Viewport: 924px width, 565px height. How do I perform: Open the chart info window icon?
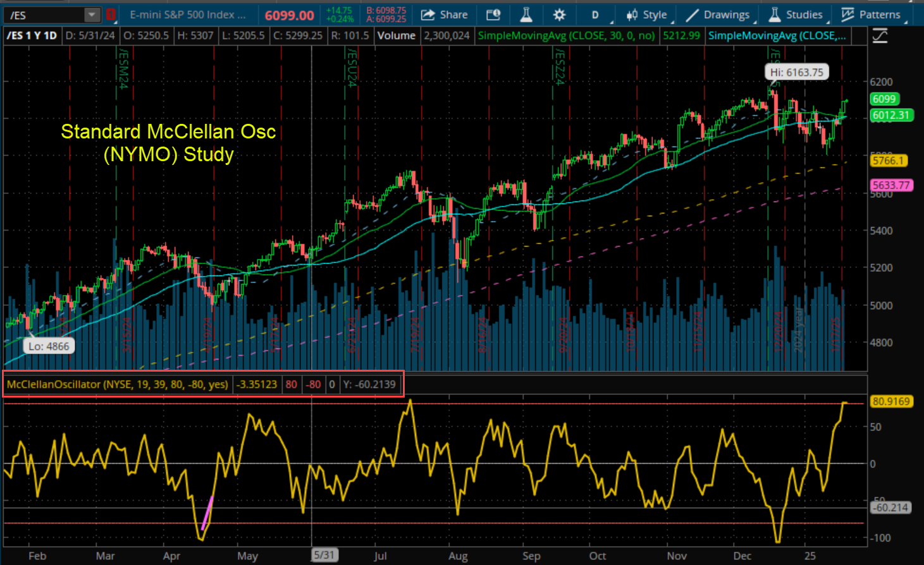pyautogui.click(x=493, y=15)
